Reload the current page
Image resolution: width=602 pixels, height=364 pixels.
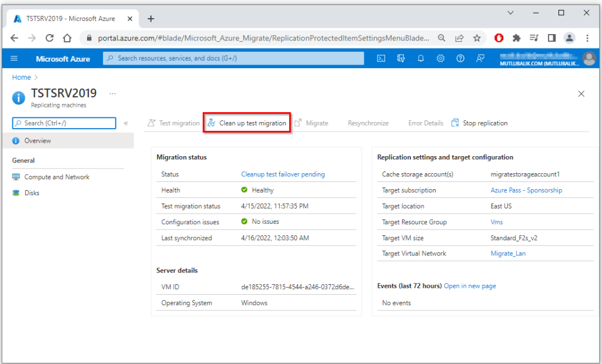pyautogui.click(x=49, y=38)
